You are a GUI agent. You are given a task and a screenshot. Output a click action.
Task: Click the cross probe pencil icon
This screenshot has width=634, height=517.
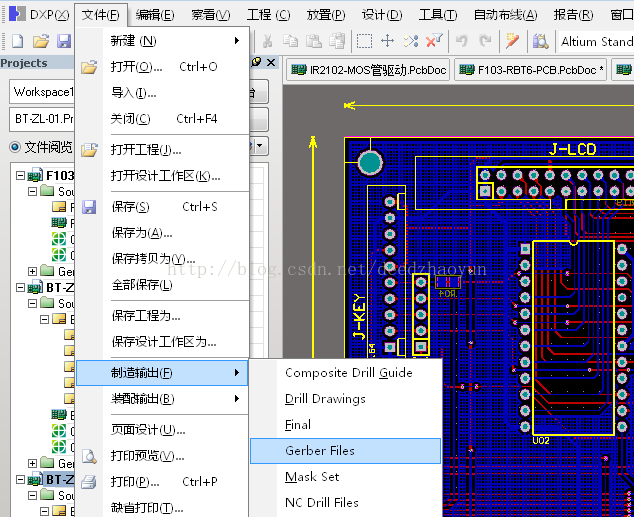point(512,41)
